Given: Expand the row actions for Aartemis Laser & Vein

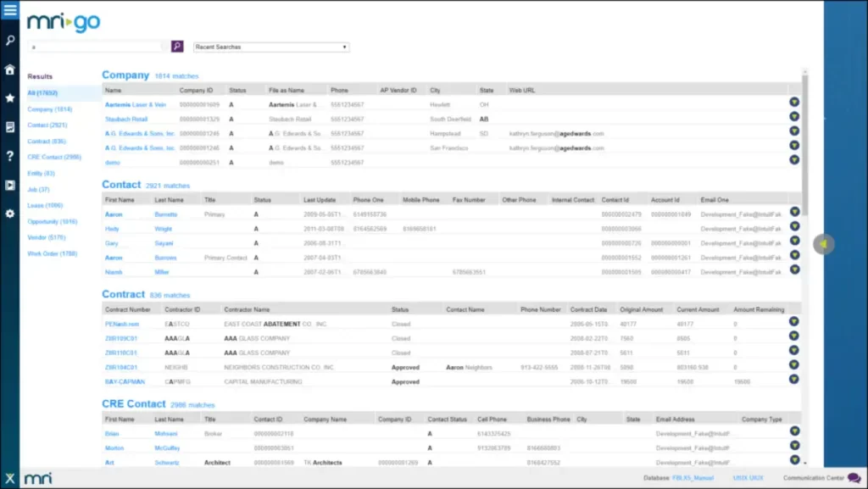Looking at the screenshot, I should (794, 103).
